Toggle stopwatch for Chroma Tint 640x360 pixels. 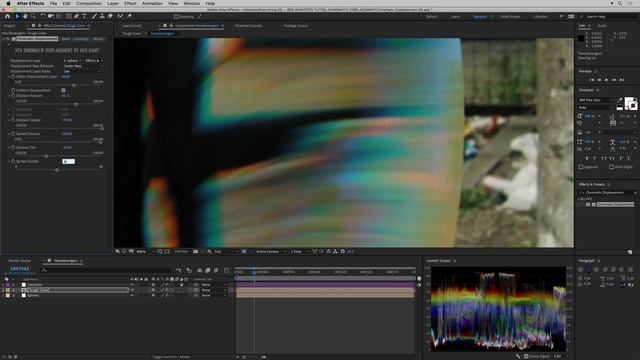pyautogui.click(x=13, y=147)
